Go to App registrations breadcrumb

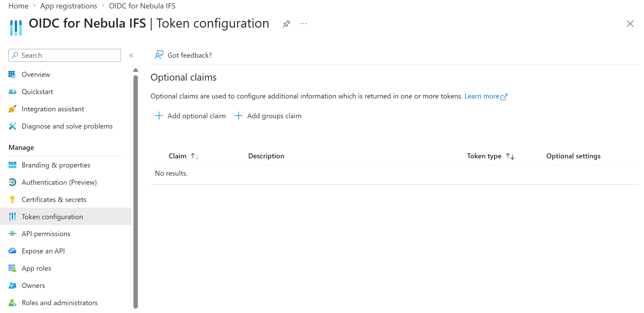pos(69,6)
